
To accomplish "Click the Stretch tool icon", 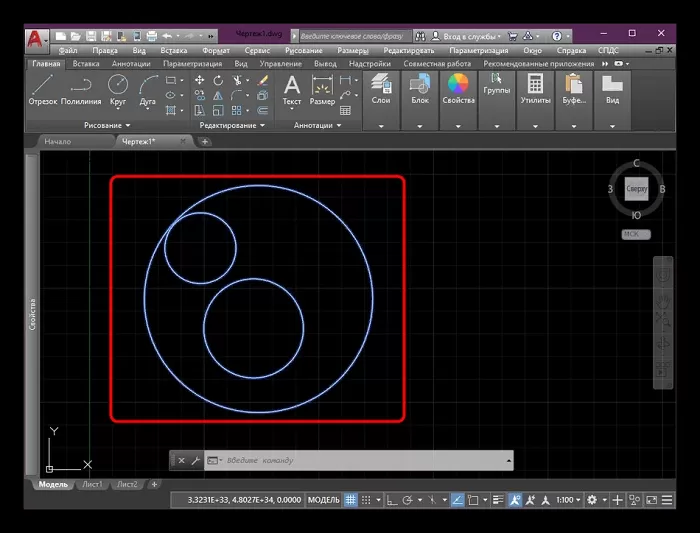I will (200, 110).
